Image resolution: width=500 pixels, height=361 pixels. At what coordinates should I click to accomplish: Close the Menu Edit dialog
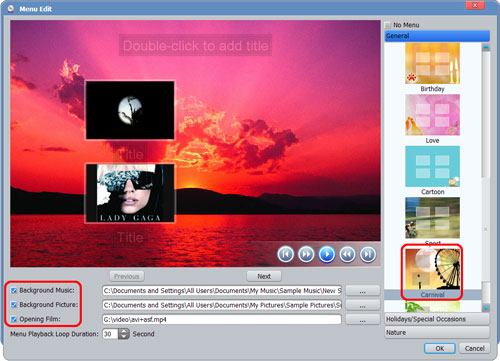(x=475, y=5)
